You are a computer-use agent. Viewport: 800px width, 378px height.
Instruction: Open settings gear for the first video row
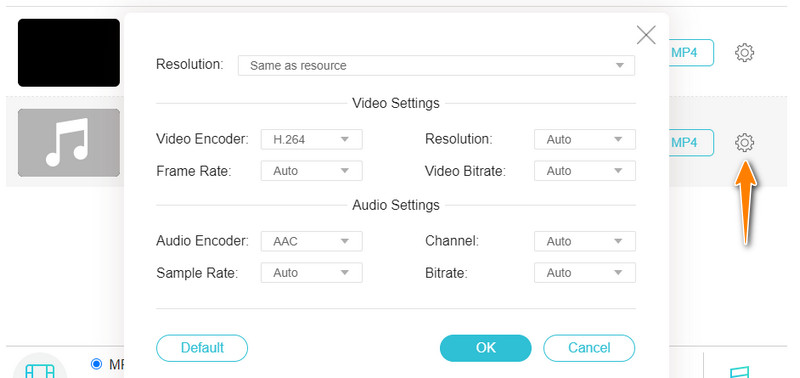tap(744, 53)
